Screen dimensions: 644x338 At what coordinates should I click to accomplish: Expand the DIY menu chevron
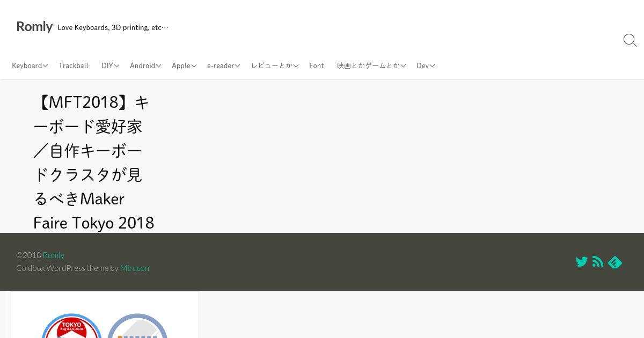[116, 66]
